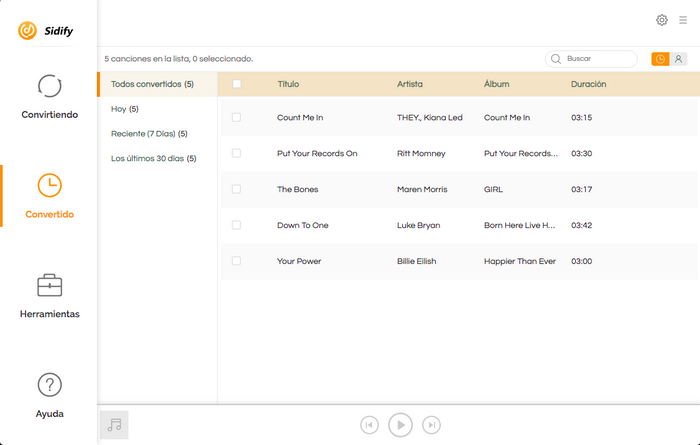This screenshot has height=445, width=700.
Task: Open the hamburger menu icon
Action: (683, 20)
